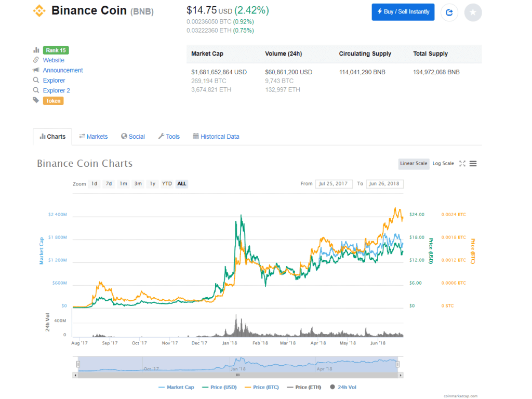Viewport: 532px width, 399px height.
Task: Open the chart hamburger menu icon
Action: point(473,164)
